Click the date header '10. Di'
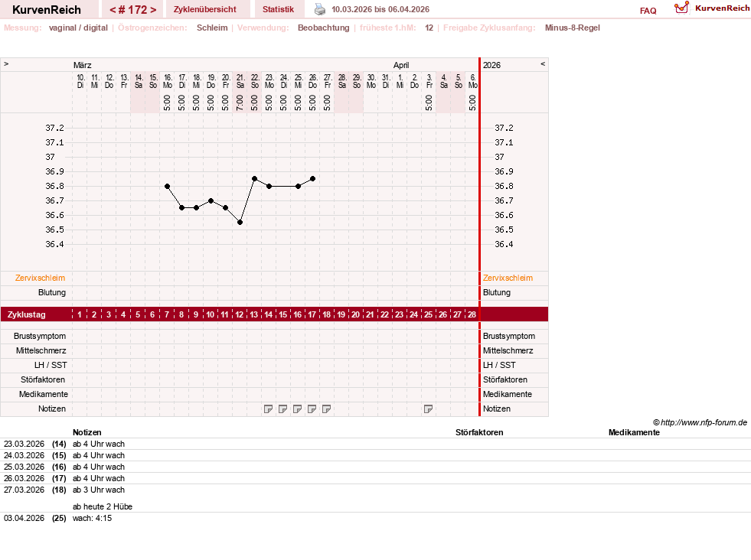 [x=80, y=81]
